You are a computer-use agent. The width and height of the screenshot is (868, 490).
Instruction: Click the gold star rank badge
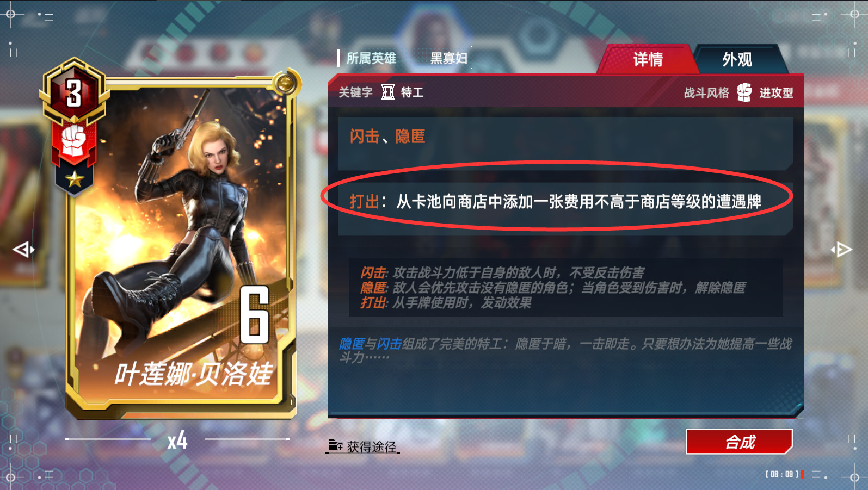pyautogui.click(x=75, y=178)
